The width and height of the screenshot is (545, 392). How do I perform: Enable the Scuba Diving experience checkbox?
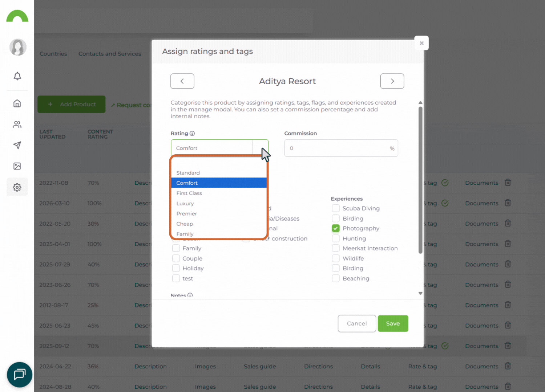(x=336, y=208)
